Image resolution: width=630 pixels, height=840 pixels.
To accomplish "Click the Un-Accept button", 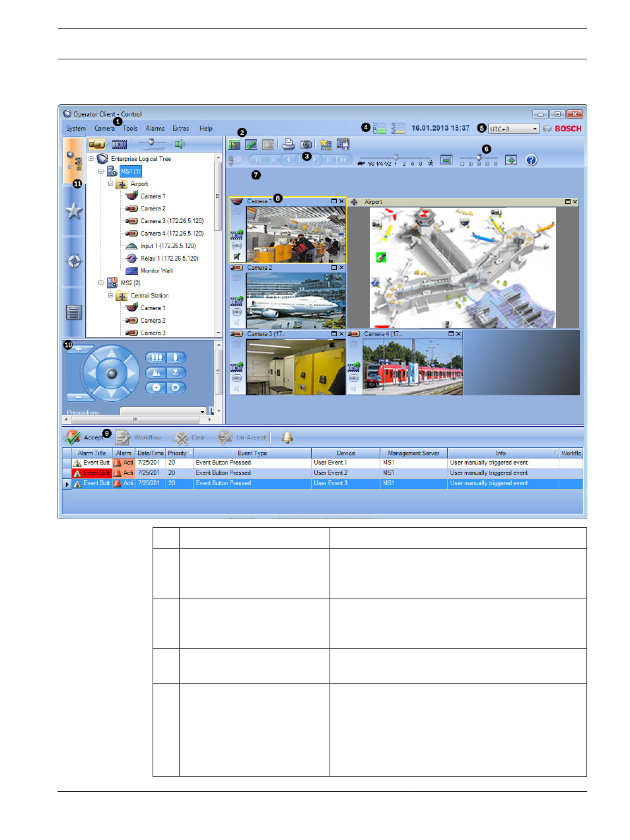I will point(242,437).
